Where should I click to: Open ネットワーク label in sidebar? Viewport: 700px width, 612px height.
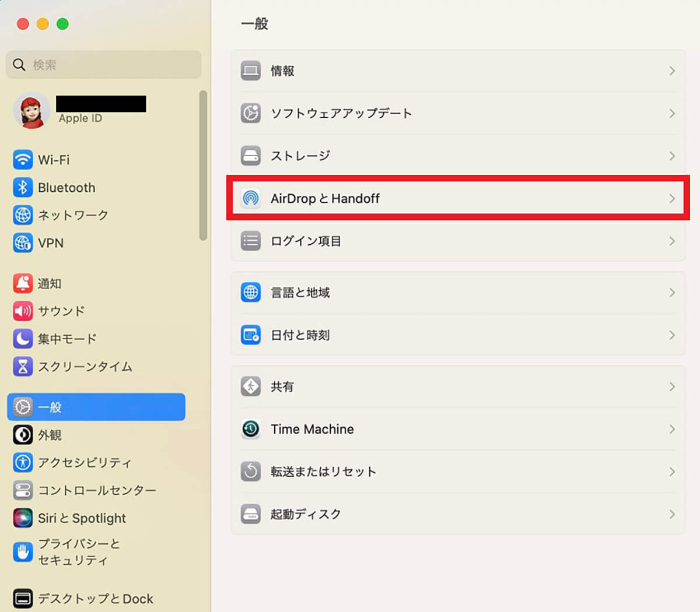click(73, 215)
